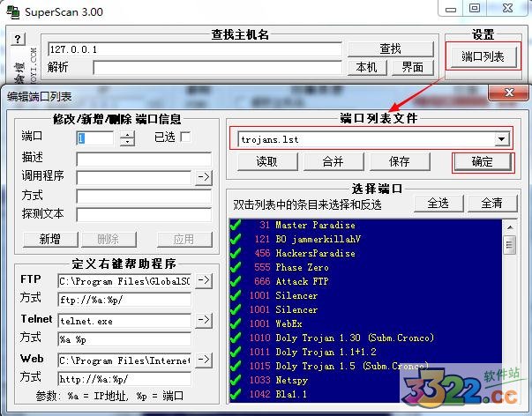Click the 删除 delete port button
This screenshot has height=416, width=532.
point(109,240)
